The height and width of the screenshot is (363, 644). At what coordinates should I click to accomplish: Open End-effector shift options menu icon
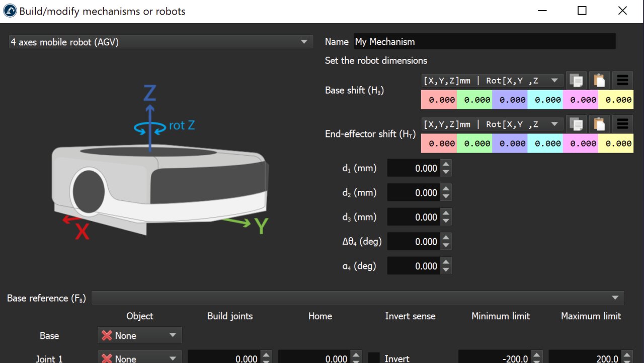pyautogui.click(x=622, y=124)
